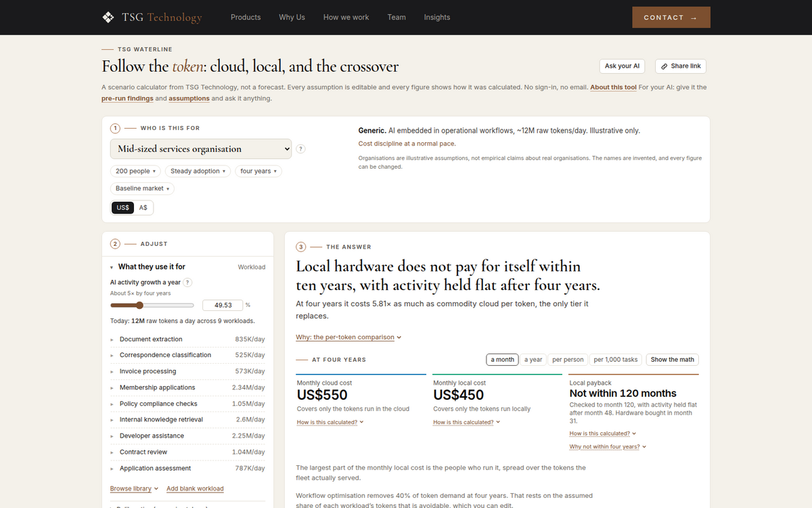
Task: Navigate to the Team page
Action: click(397, 18)
